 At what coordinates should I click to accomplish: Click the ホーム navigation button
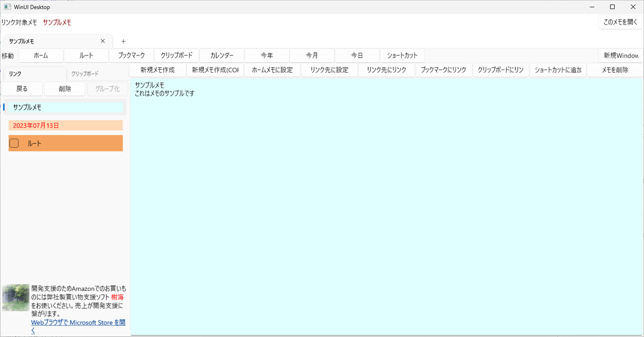pyautogui.click(x=41, y=55)
